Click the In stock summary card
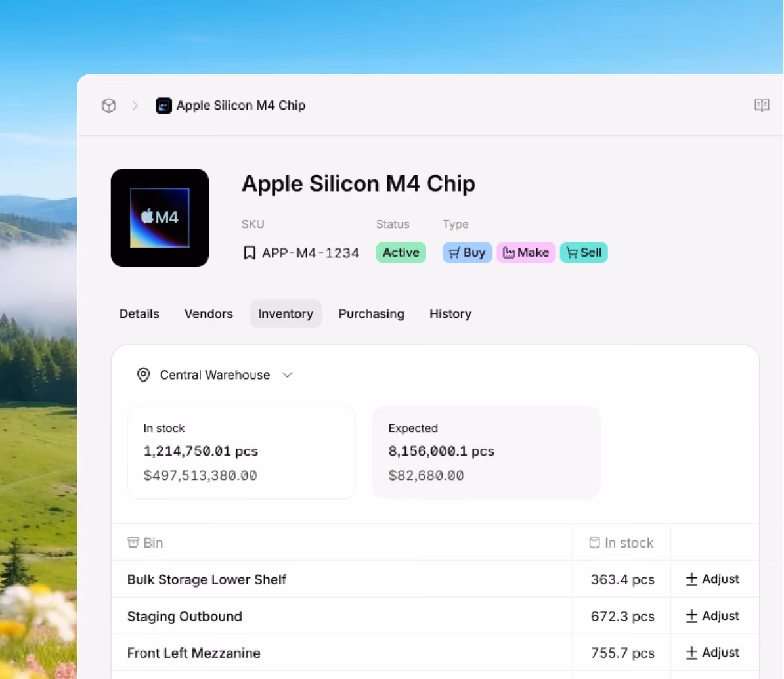The image size is (784, 679). (241, 452)
